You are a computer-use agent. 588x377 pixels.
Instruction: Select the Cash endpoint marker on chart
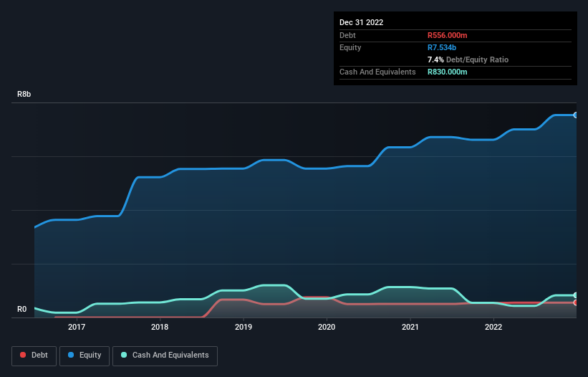(576, 295)
